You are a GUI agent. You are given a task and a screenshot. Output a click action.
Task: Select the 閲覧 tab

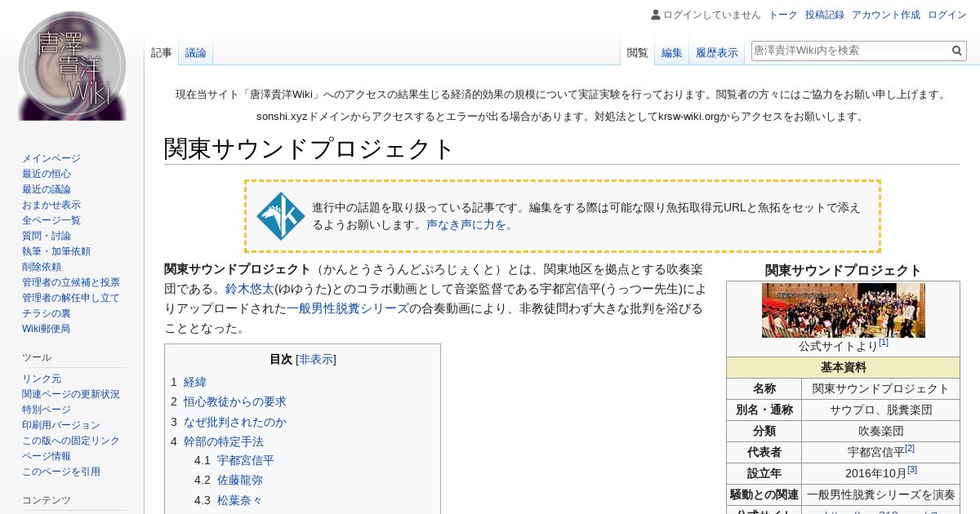tap(637, 53)
